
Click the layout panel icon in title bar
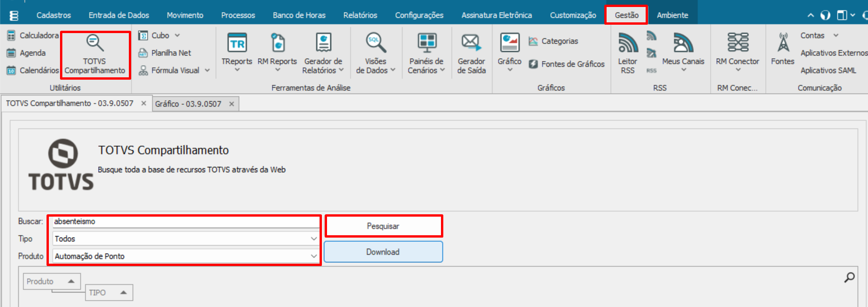[841, 15]
